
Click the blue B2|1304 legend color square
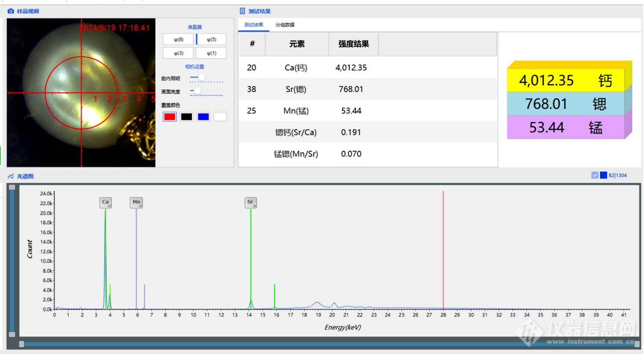click(x=603, y=175)
